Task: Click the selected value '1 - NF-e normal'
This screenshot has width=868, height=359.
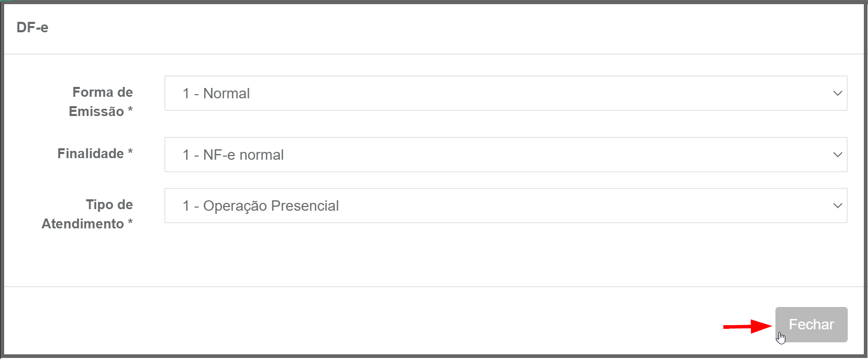Action: coord(233,155)
